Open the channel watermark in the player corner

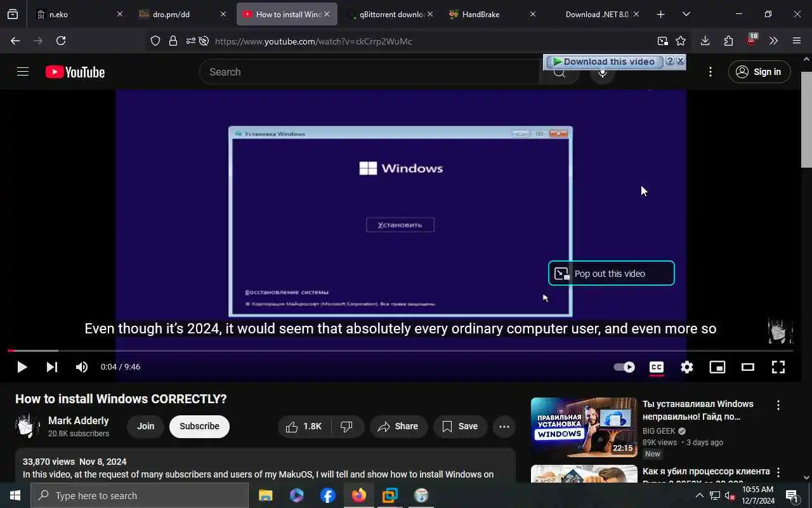[x=780, y=331]
